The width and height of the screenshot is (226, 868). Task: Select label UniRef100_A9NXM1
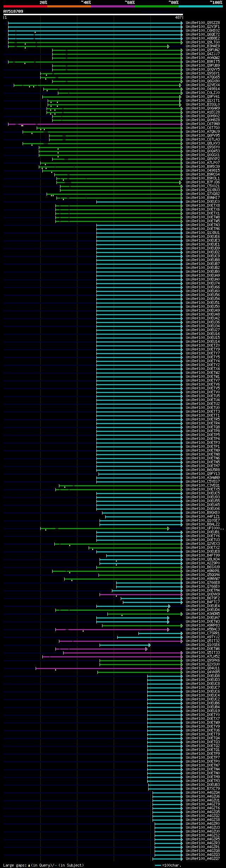[x=203, y=571]
